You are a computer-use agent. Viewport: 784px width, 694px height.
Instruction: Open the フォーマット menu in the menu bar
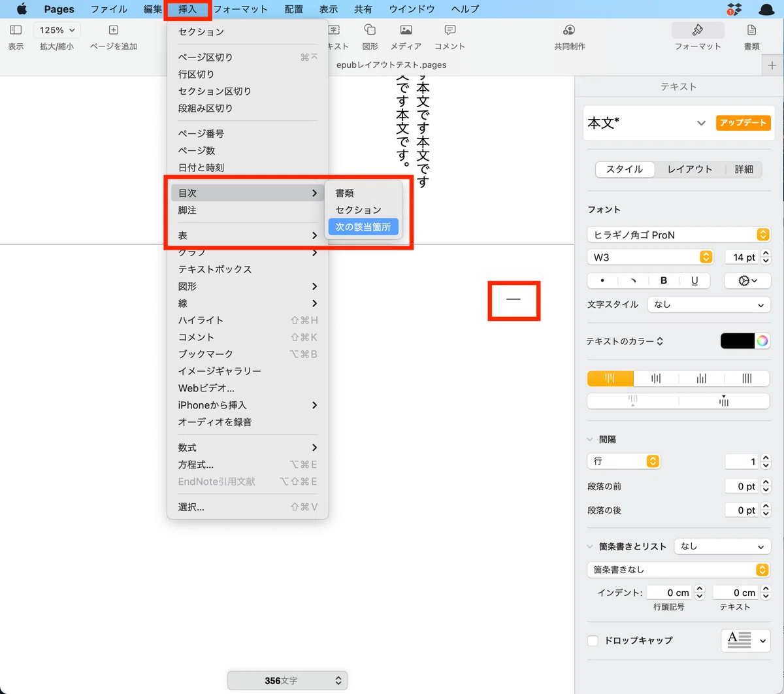[x=240, y=9]
